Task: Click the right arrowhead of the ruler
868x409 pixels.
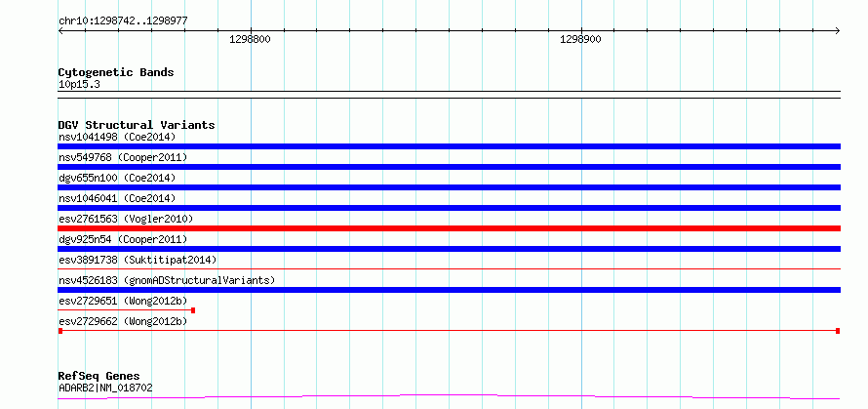Action: 838,31
